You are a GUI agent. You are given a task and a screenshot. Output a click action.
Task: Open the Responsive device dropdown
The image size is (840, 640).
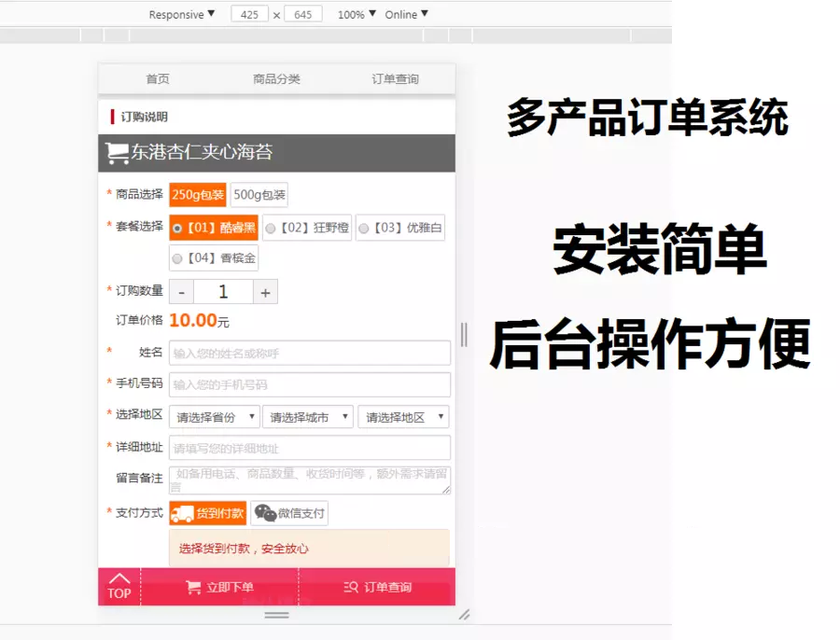tap(182, 14)
